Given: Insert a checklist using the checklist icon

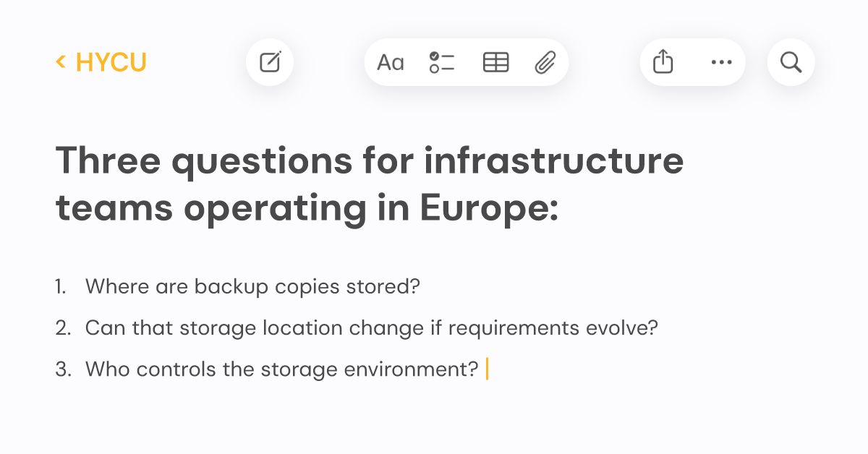Looking at the screenshot, I should click(x=442, y=63).
